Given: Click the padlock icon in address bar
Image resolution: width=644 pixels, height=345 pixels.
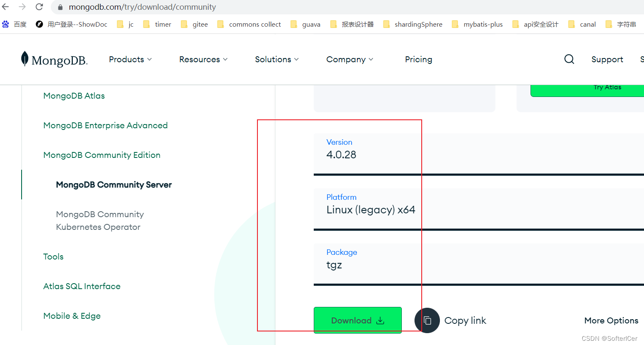Looking at the screenshot, I should tap(60, 7).
